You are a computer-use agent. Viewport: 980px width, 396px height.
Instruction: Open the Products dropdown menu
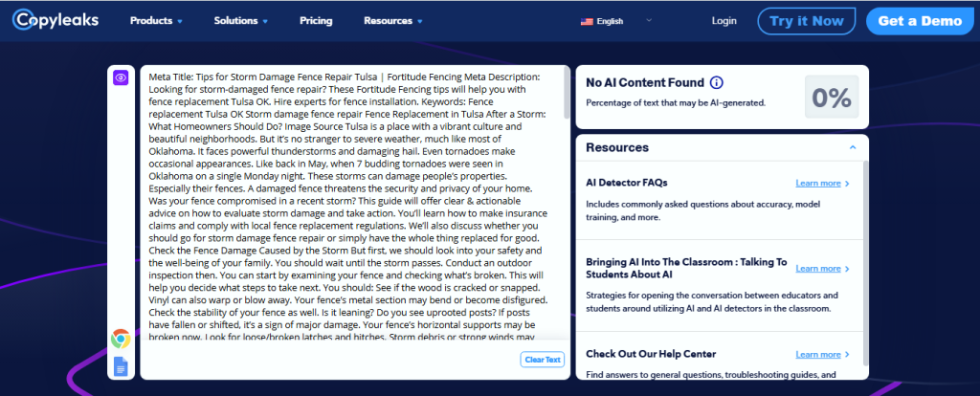pyautogui.click(x=157, y=21)
